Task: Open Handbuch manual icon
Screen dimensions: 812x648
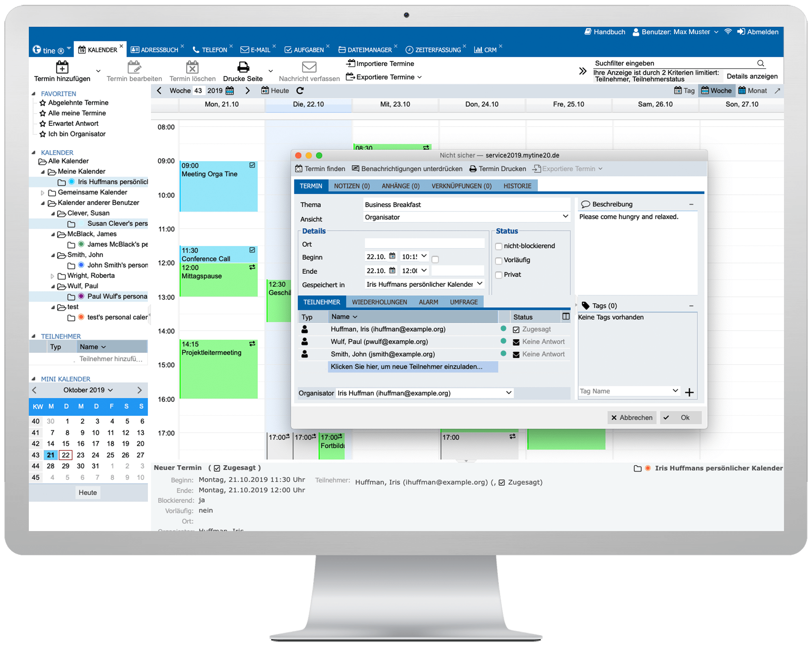Action: coord(587,32)
